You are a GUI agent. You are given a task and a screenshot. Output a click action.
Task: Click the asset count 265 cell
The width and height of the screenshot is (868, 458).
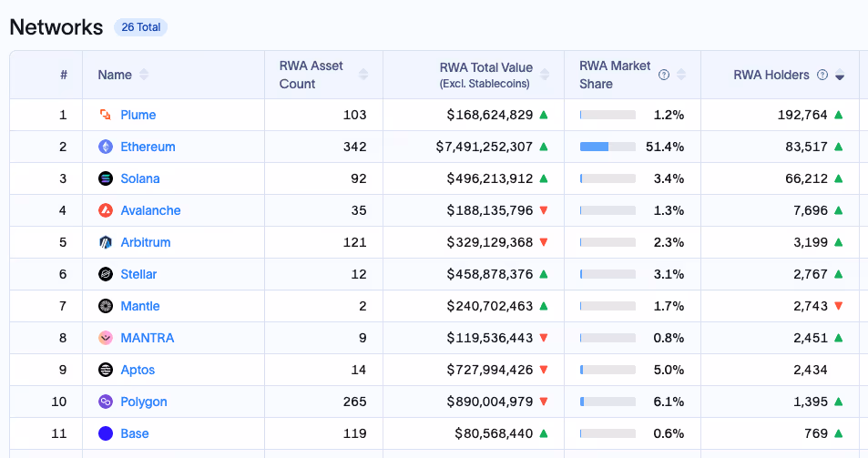[355, 402]
